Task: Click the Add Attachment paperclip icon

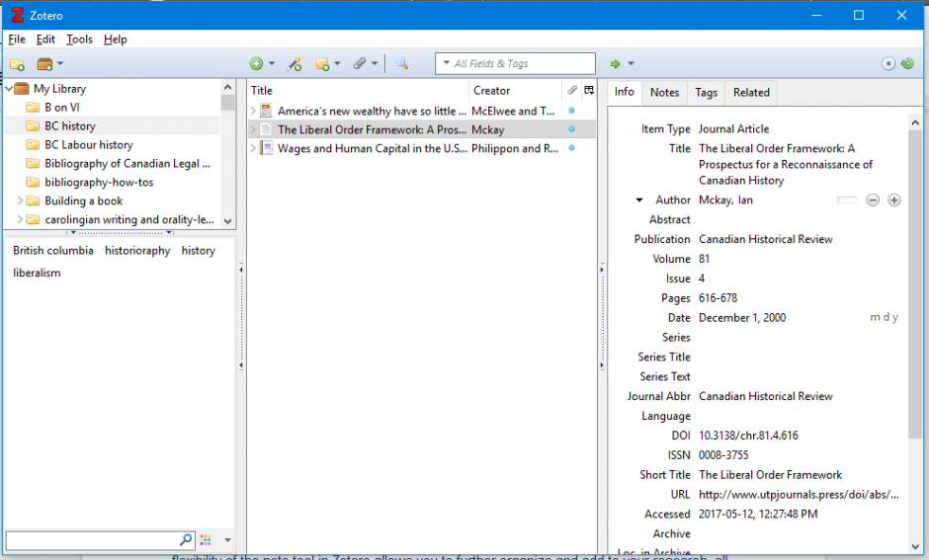Action: click(x=360, y=63)
